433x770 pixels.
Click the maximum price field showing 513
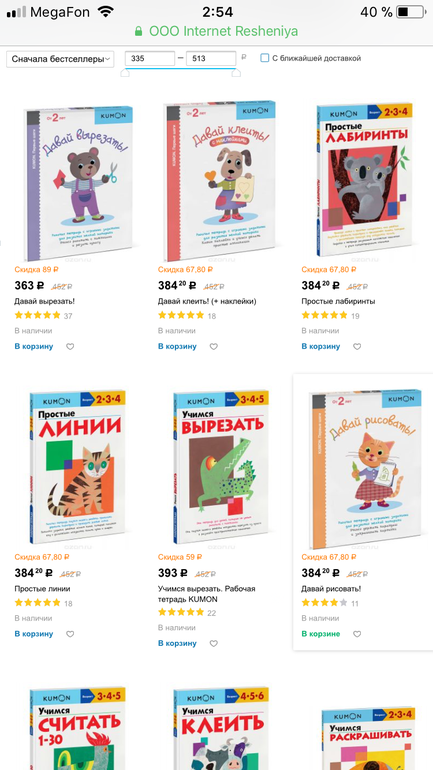pos(211,58)
